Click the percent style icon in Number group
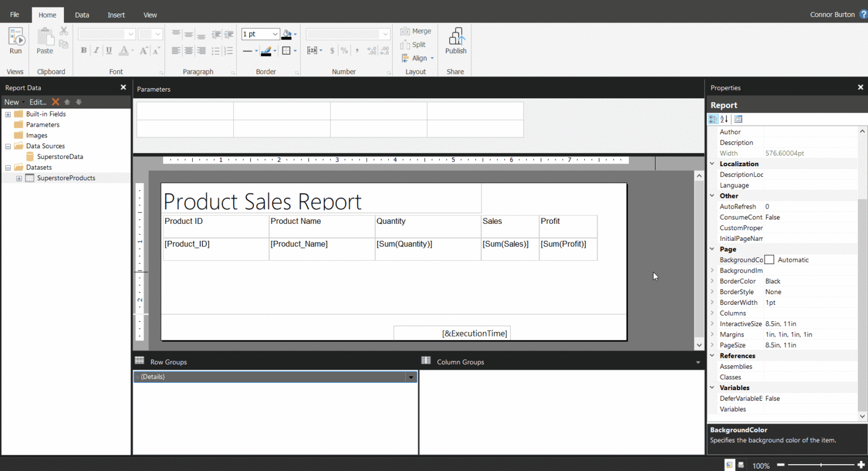 pyautogui.click(x=344, y=50)
